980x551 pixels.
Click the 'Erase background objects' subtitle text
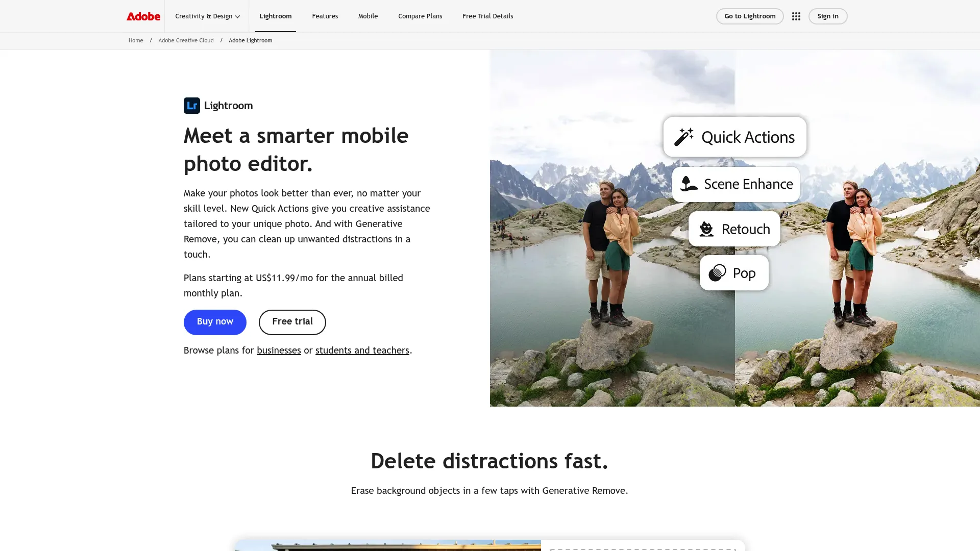click(x=489, y=491)
